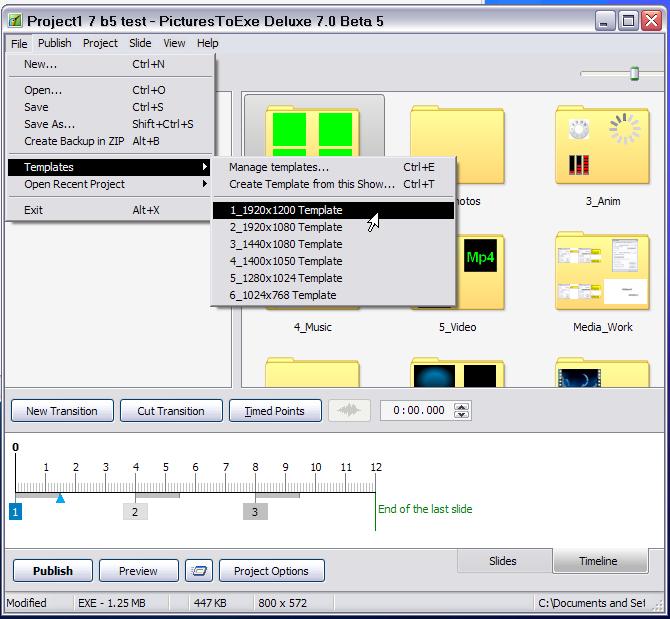Viewport: 670px width, 619px height.
Task: Click the 447 KB status entry
Action: [210, 603]
